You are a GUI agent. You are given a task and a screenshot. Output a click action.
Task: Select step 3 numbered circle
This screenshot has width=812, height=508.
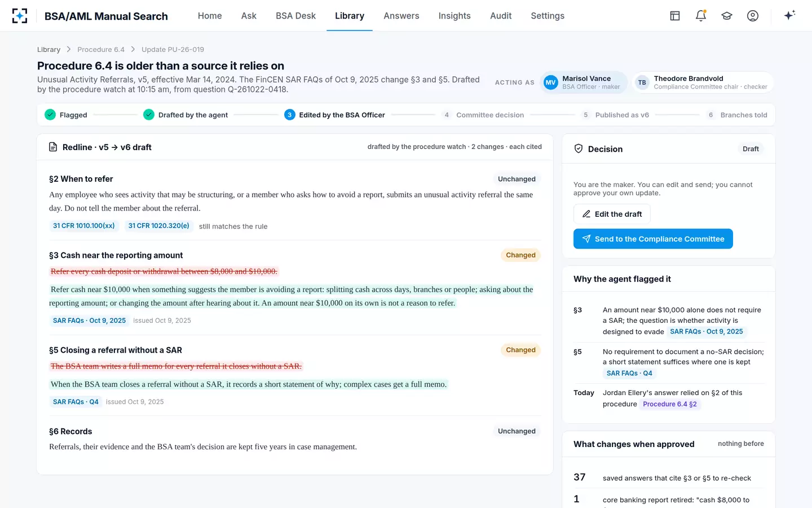coord(290,115)
